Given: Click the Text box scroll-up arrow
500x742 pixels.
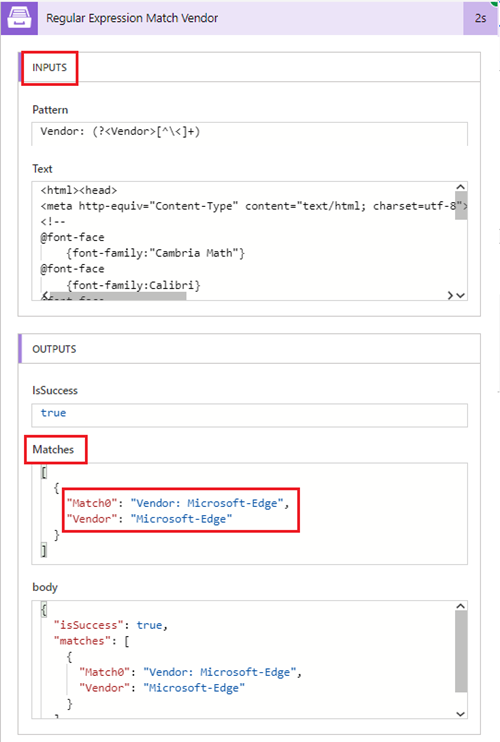Looking at the screenshot, I should coord(461,186).
